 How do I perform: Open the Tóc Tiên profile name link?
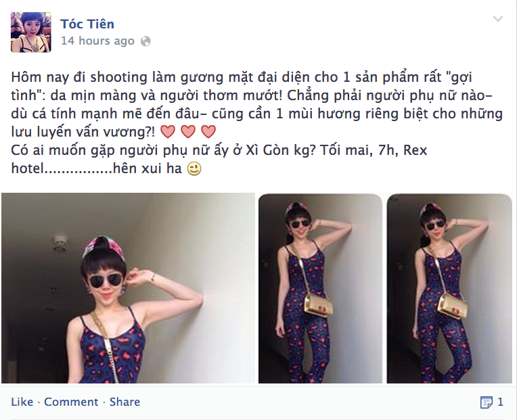pos(87,24)
